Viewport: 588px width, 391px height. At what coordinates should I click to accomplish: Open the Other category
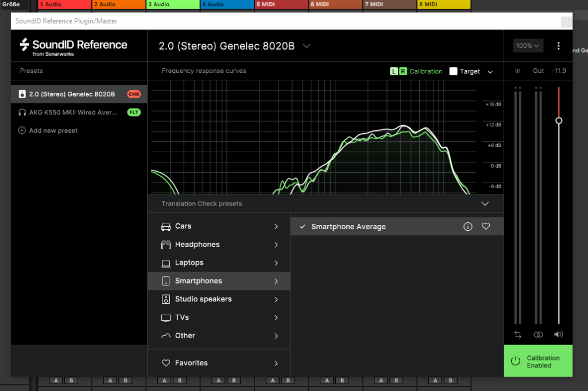click(219, 336)
